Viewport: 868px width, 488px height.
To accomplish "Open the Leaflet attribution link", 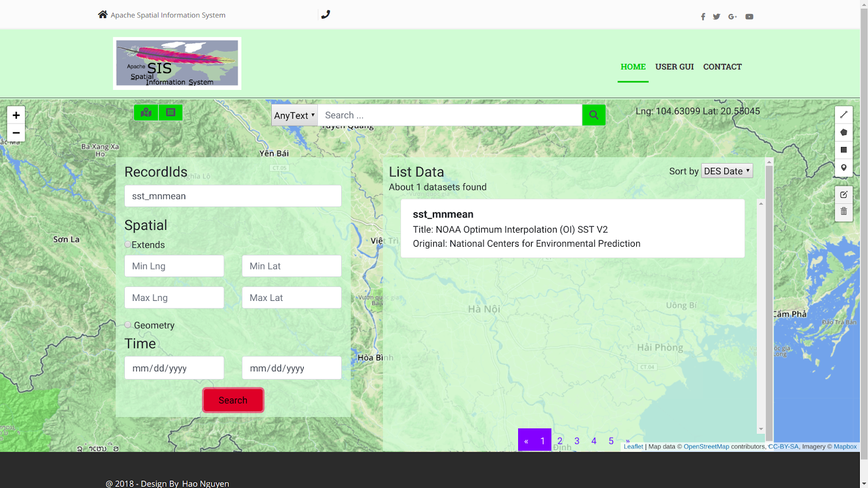I will [x=633, y=447].
